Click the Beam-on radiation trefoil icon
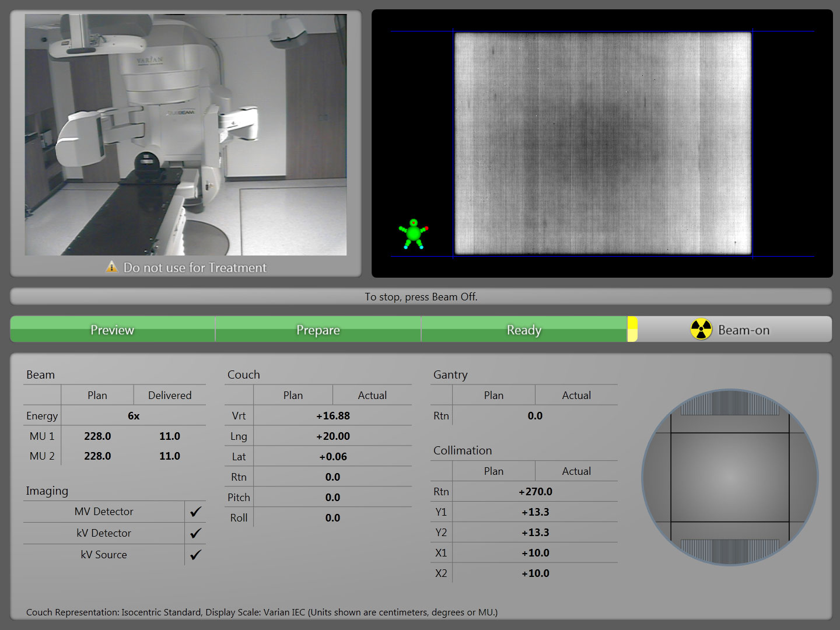Screen dimensions: 840x630 click(701, 329)
